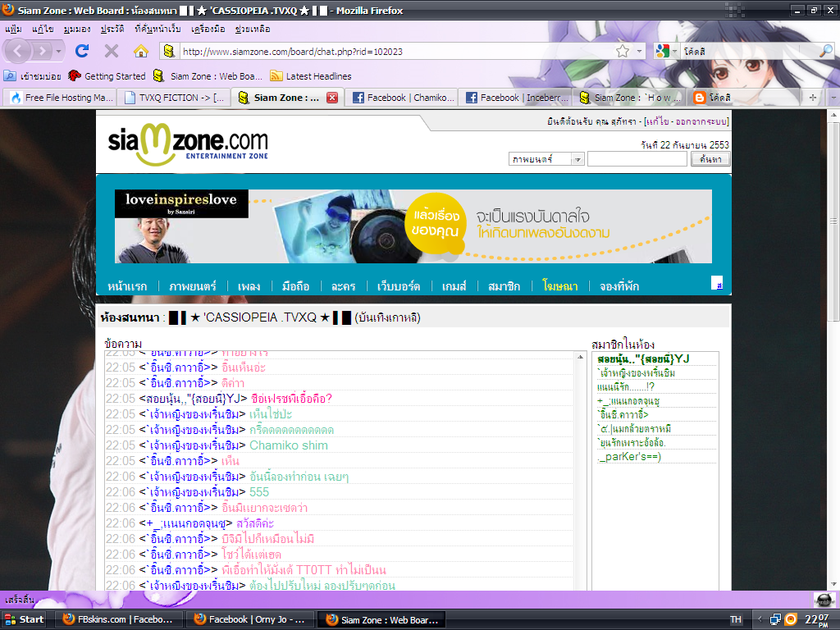Click the Siam Zone site favicon in the address bar
Image resolution: width=840 pixels, height=630 pixels.
[x=169, y=51]
